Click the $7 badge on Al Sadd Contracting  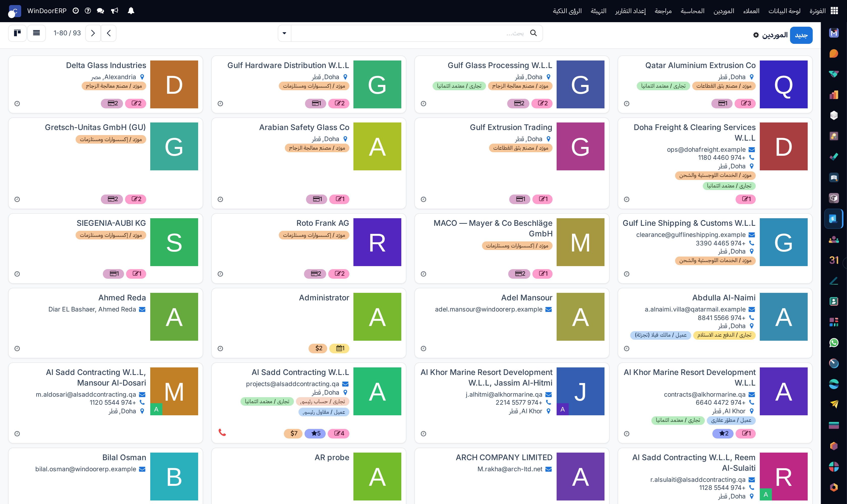(293, 433)
